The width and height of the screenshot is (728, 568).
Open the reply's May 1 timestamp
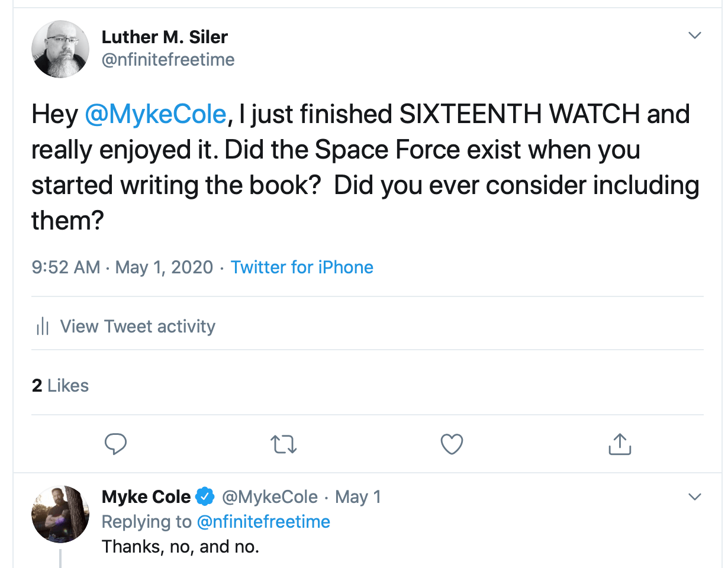coord(358,497)
